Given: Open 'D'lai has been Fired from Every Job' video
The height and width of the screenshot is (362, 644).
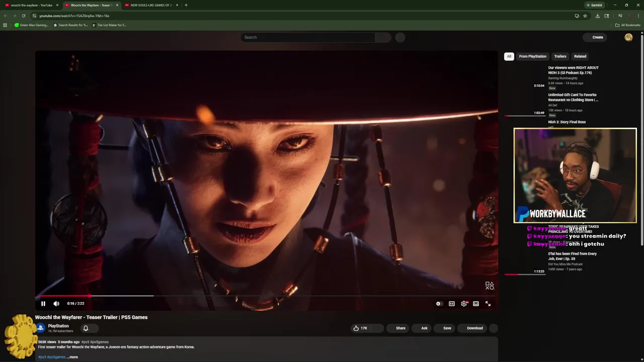Looking at the screenshot, I should point(572,256).
